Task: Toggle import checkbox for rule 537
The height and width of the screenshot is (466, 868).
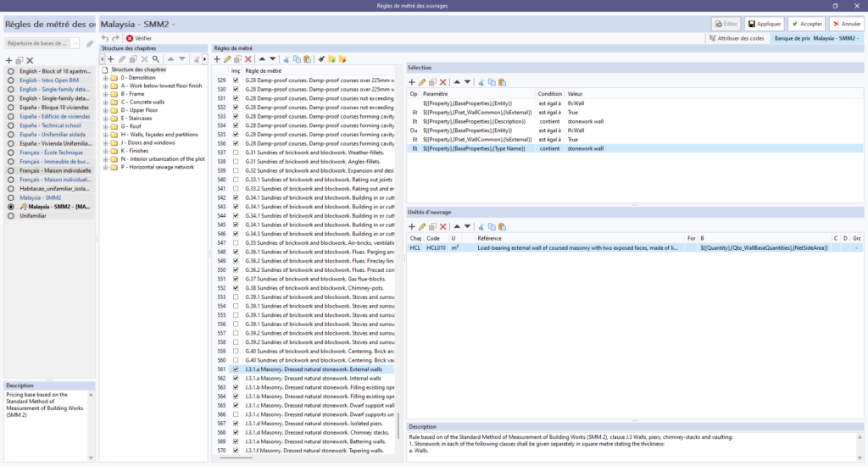Action: coord(236,153)
